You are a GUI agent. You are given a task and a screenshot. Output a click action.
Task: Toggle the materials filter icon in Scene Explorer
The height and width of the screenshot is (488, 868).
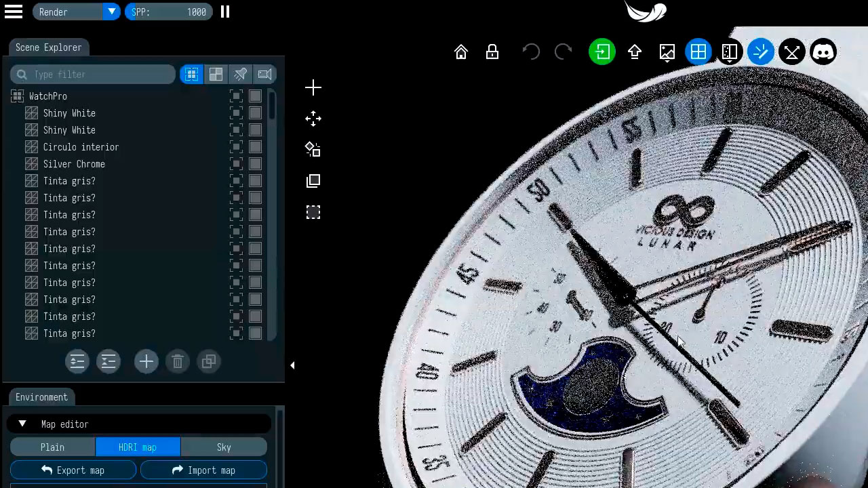coord(216,75)
